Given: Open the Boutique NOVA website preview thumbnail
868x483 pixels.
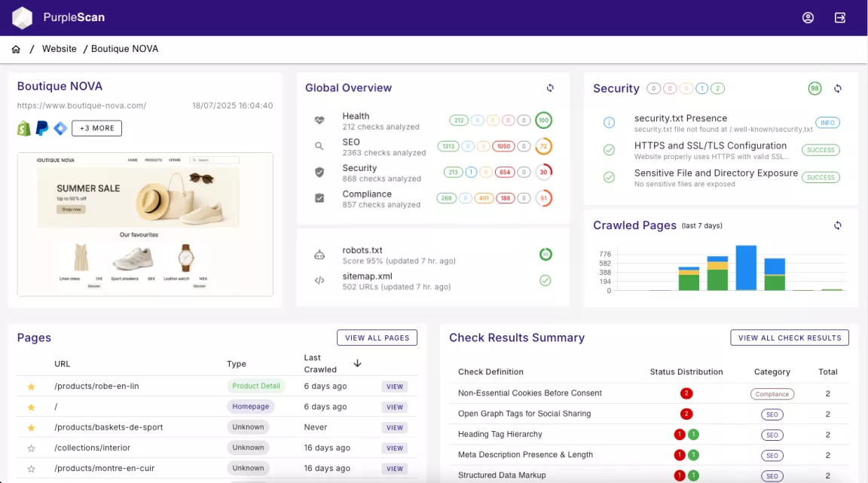Looking at the screenshot, I should coord(145,224).
